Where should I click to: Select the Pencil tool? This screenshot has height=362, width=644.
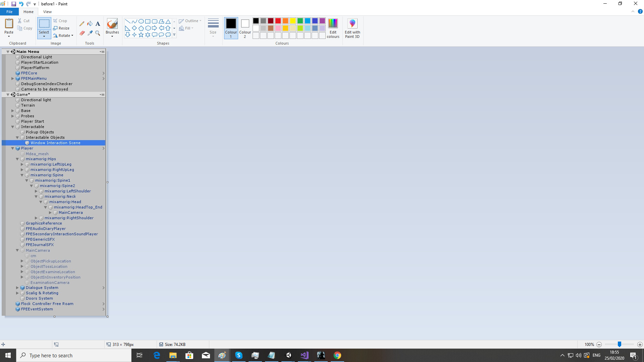click(x=82, y=24)
